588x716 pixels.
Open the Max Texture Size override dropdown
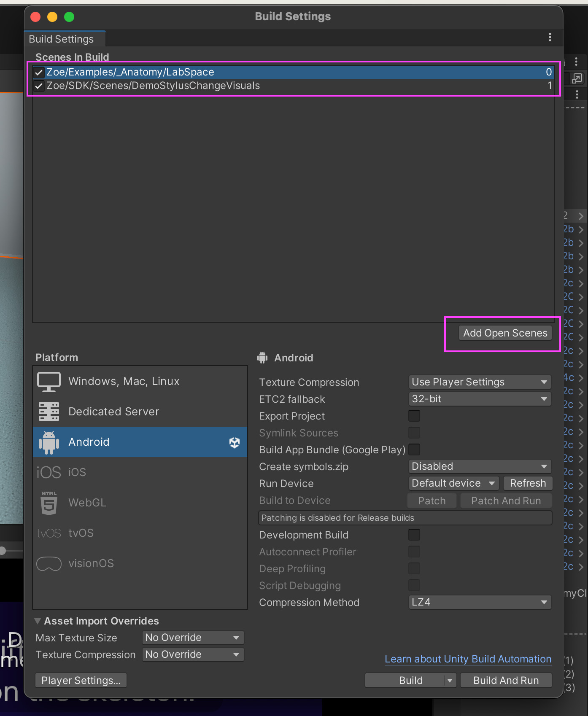[193, 638]
